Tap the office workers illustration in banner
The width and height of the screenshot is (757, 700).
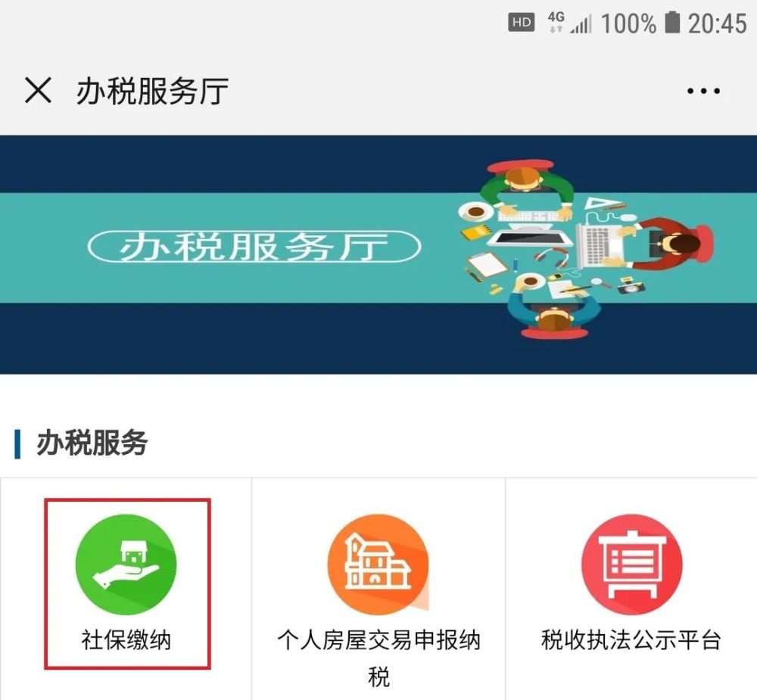coord(586,249)
